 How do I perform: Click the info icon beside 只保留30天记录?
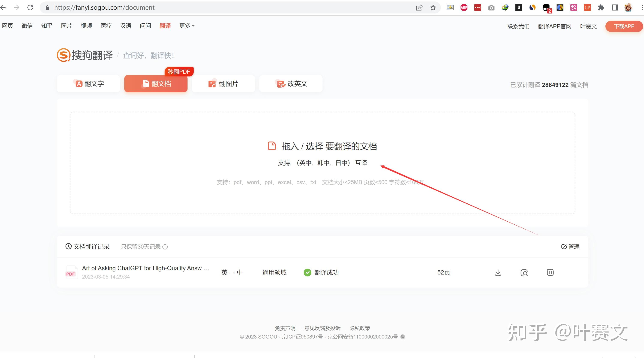[x=165, y=247]
